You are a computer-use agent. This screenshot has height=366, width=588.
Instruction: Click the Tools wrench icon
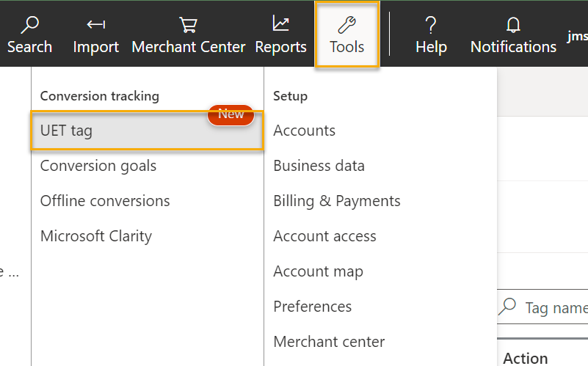[347, 25]
